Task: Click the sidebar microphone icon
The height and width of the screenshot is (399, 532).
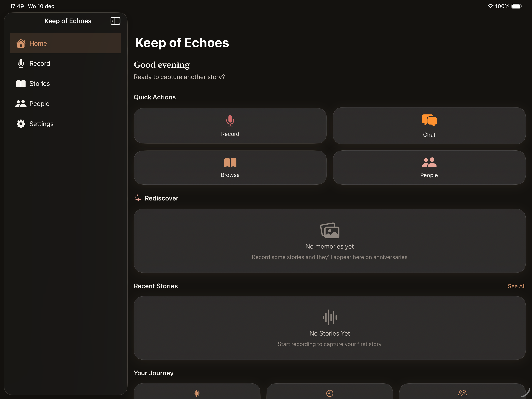Action: pyautogui.click(x=21, y=63)
